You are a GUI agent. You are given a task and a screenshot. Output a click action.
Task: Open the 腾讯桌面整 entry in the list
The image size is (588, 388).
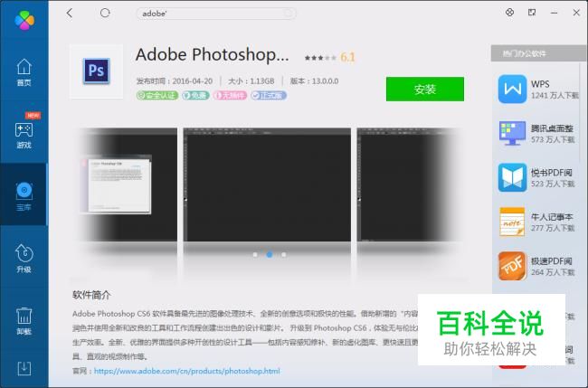click(x=538, y=134)
